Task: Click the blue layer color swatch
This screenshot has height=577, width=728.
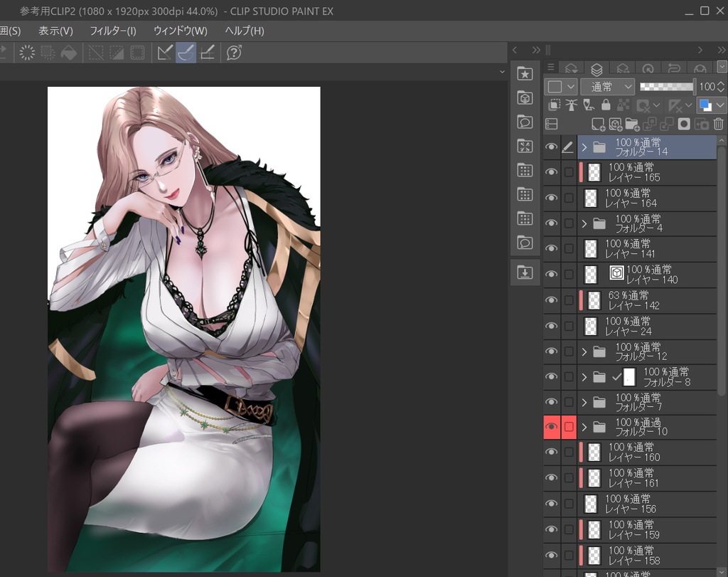Action: coord(705,104)
